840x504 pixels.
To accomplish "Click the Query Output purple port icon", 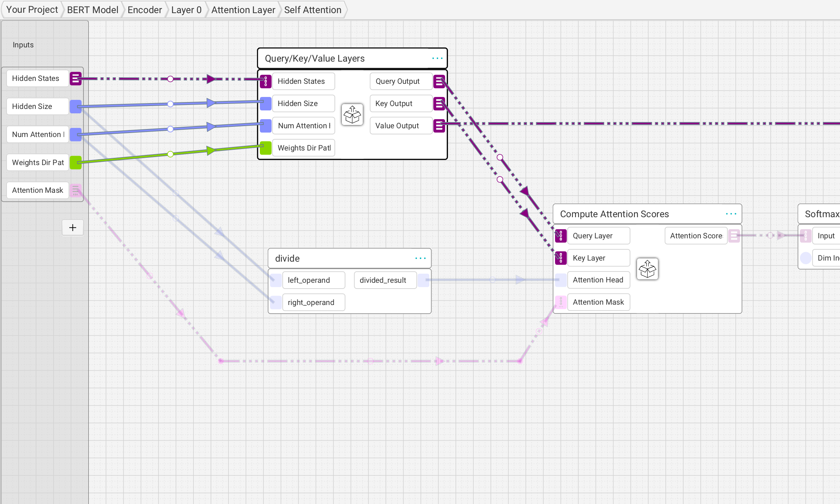I will 439,81.
